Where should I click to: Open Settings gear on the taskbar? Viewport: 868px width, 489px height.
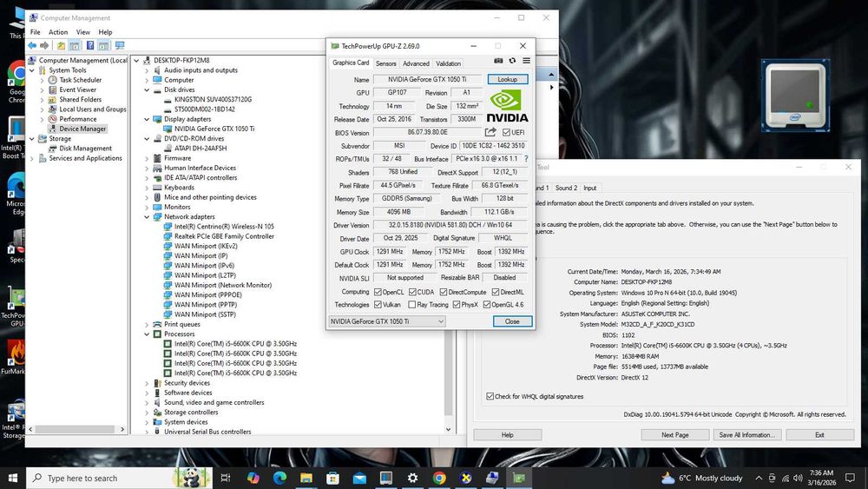412,478
